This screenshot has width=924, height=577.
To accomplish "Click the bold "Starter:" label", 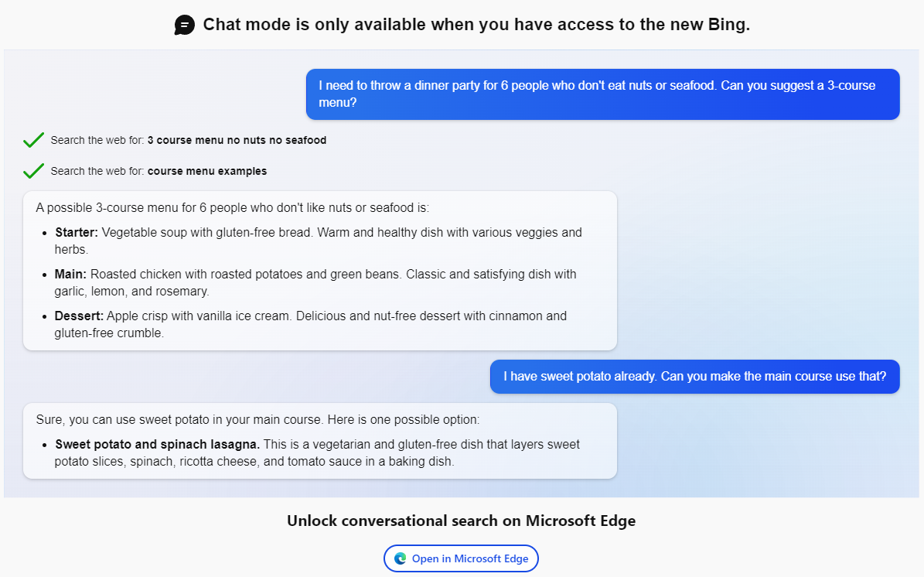I will coord(77,233).
